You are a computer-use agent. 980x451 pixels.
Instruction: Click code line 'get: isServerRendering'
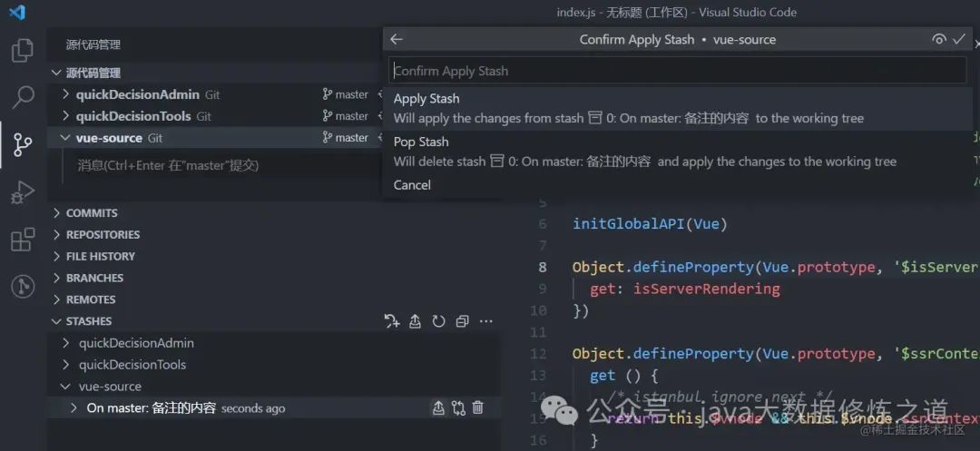pos(685,289)
